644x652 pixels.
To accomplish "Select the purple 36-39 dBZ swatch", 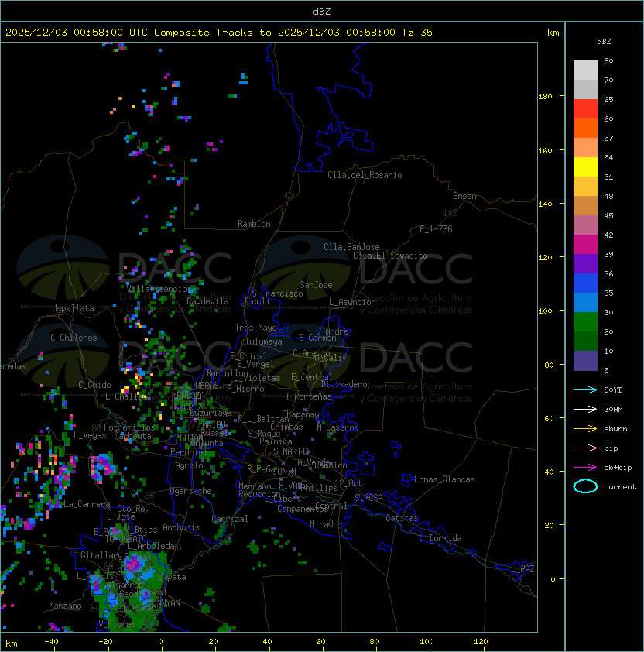I will (x=585, y=263).
